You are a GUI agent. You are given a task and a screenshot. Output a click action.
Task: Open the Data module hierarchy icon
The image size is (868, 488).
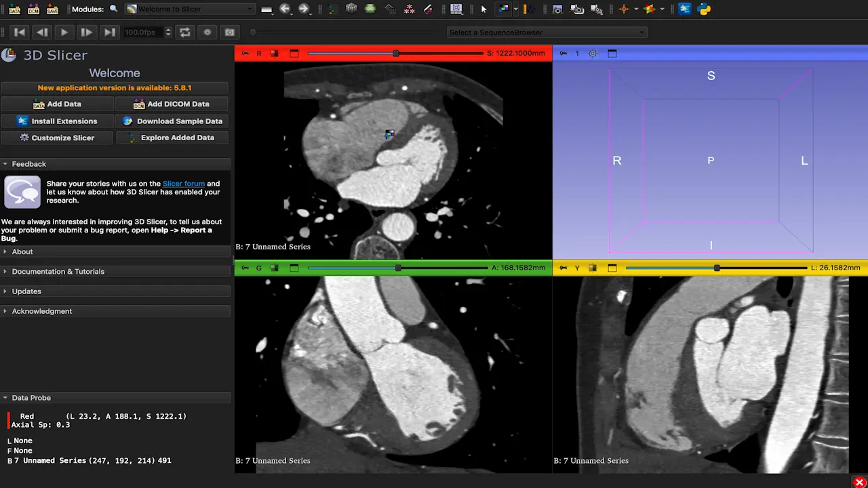[333, 9]
